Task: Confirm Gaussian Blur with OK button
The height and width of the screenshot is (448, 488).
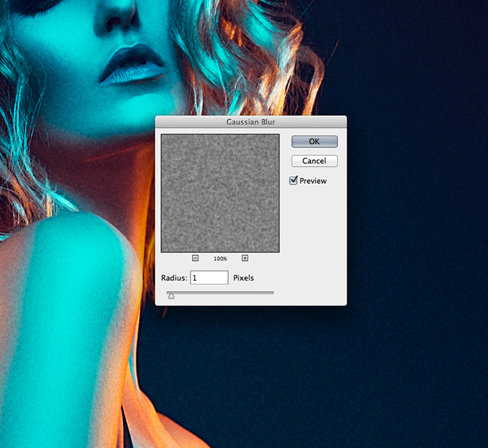Action: (x=314, y=141)
